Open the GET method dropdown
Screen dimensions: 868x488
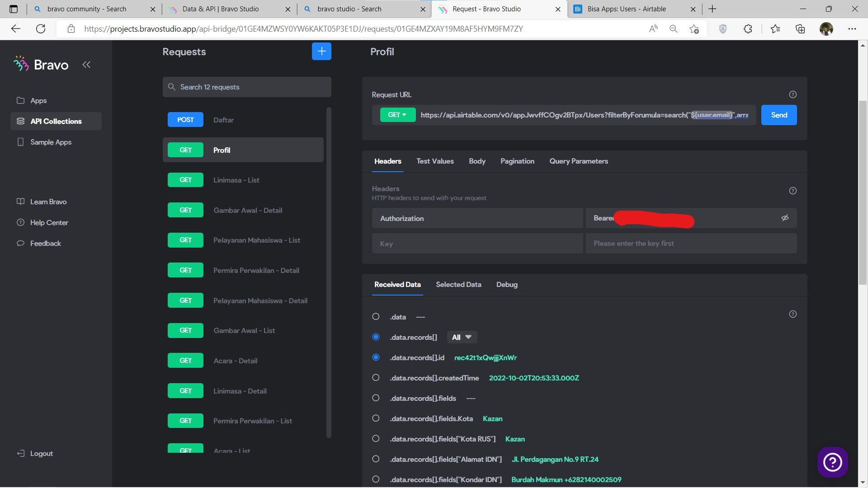pos(397,115)
